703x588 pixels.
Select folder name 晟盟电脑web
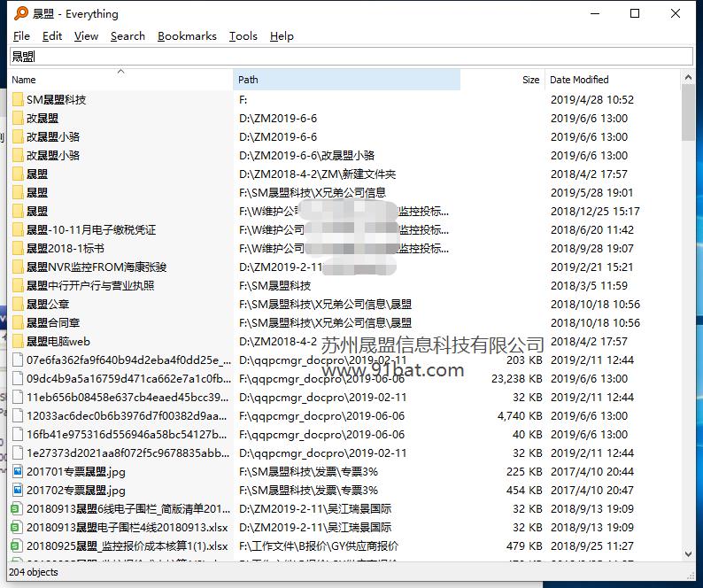(x=58, y=342)
